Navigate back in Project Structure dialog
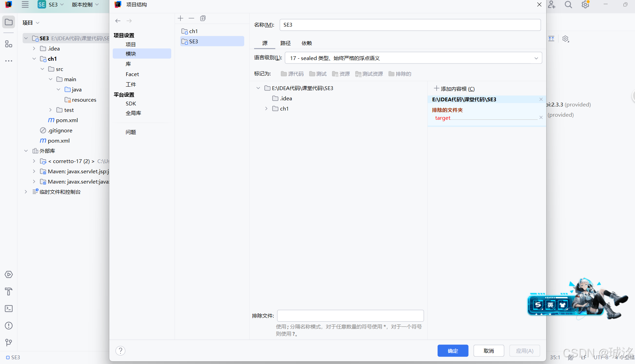635x364 pixels. pos(118,21)
